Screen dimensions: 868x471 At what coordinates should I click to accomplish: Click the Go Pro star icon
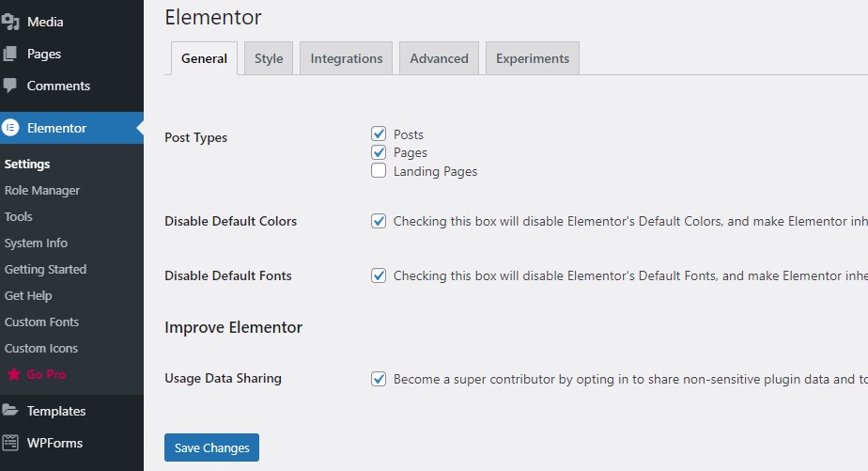(x=13, y=374)
